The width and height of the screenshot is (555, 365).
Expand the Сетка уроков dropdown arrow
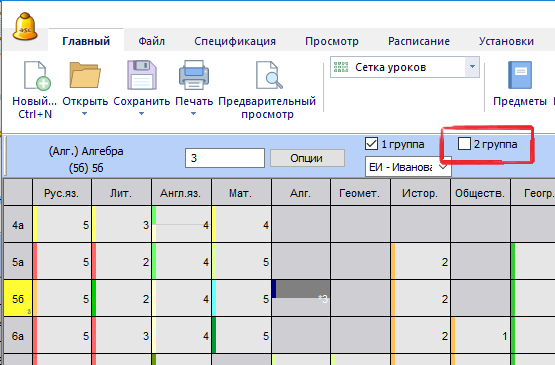point(472,67)
